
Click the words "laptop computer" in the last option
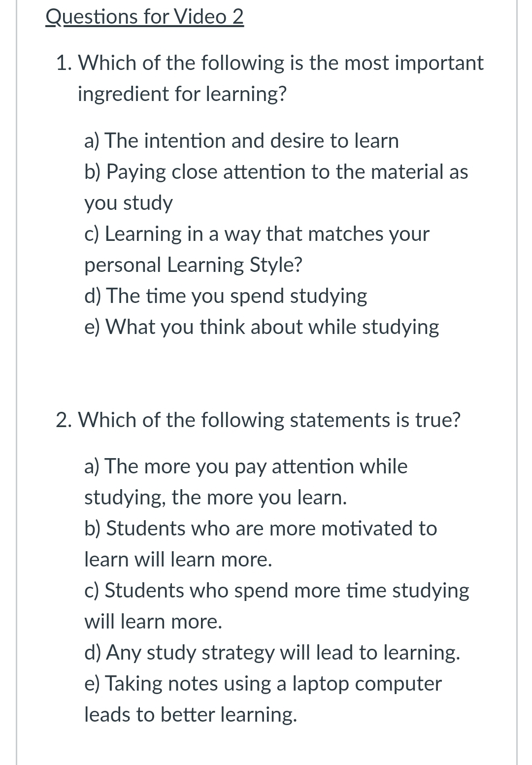pyautogui.click(x=367, y=684)
